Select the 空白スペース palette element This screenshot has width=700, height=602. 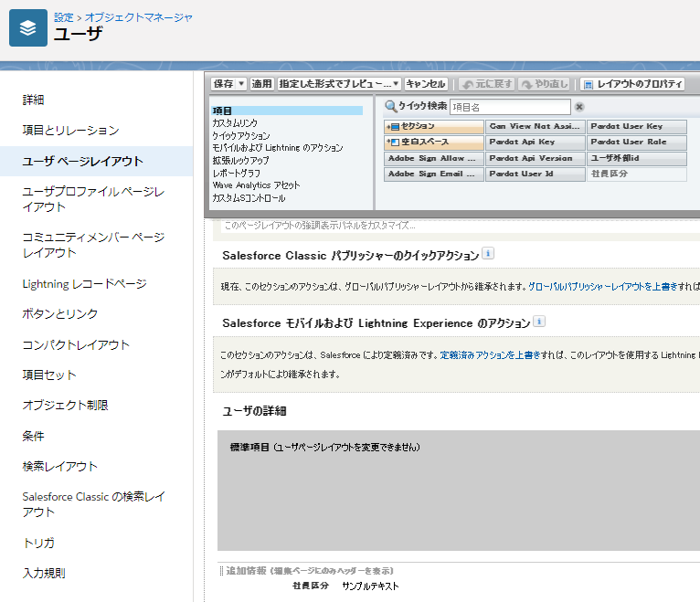(434, 143)
